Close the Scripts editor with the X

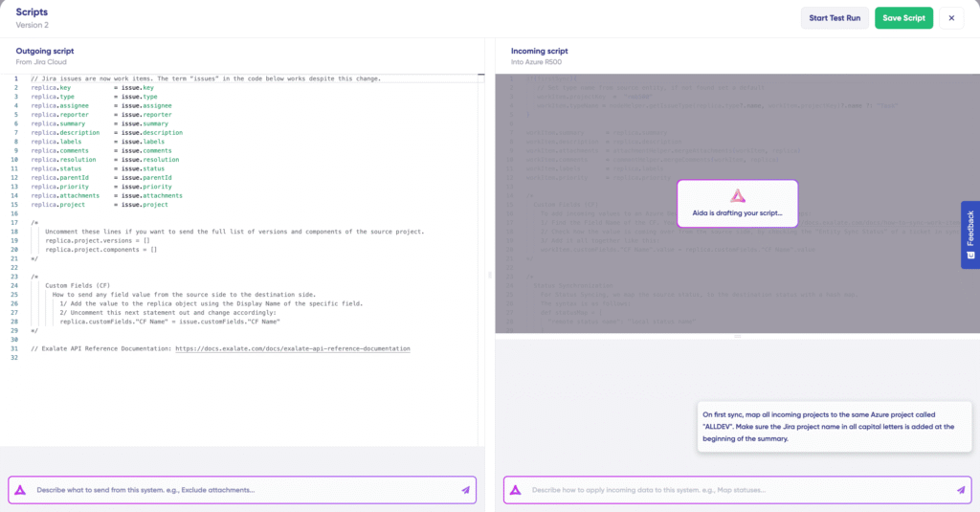950,18
